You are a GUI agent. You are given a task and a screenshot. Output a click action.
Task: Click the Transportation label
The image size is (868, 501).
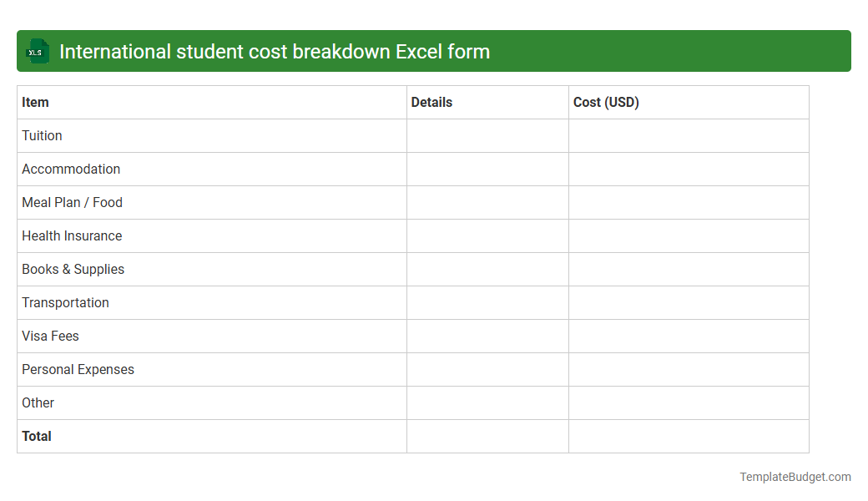(x=65, y=302)
